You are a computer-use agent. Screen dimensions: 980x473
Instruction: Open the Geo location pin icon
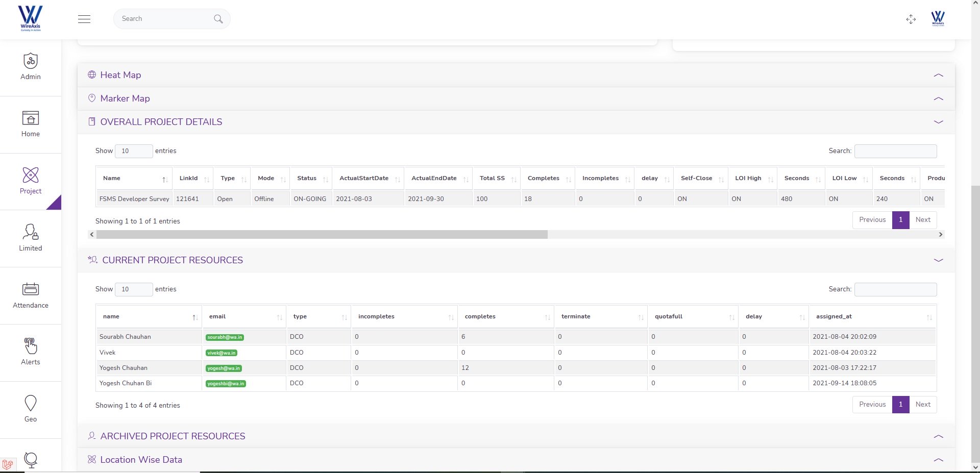point(31,404)
